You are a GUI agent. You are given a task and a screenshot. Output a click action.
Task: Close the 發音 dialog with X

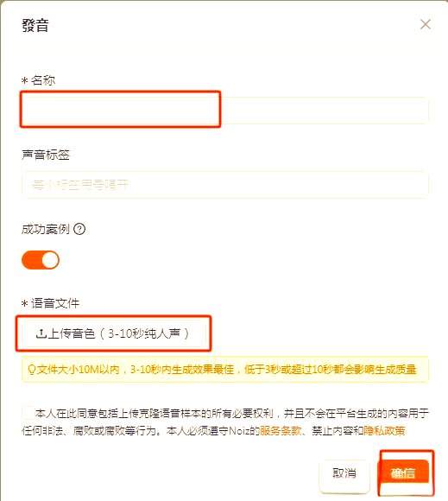tap(425, 24)
